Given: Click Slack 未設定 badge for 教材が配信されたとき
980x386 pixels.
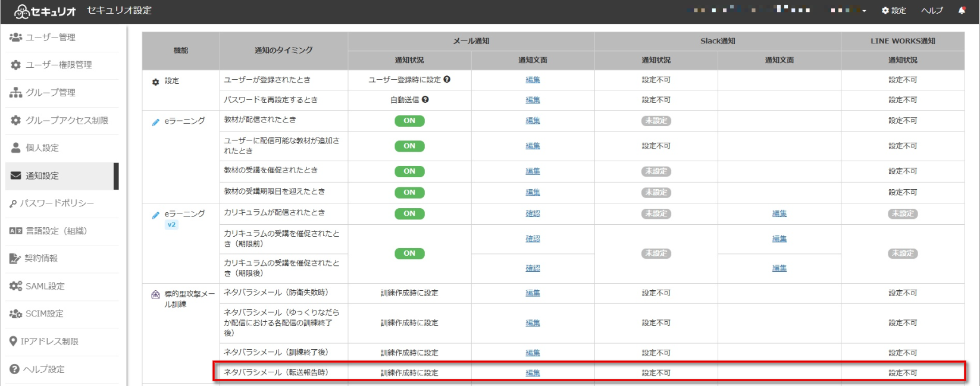Looking at the screenshot, I should [x=656, y=121].
